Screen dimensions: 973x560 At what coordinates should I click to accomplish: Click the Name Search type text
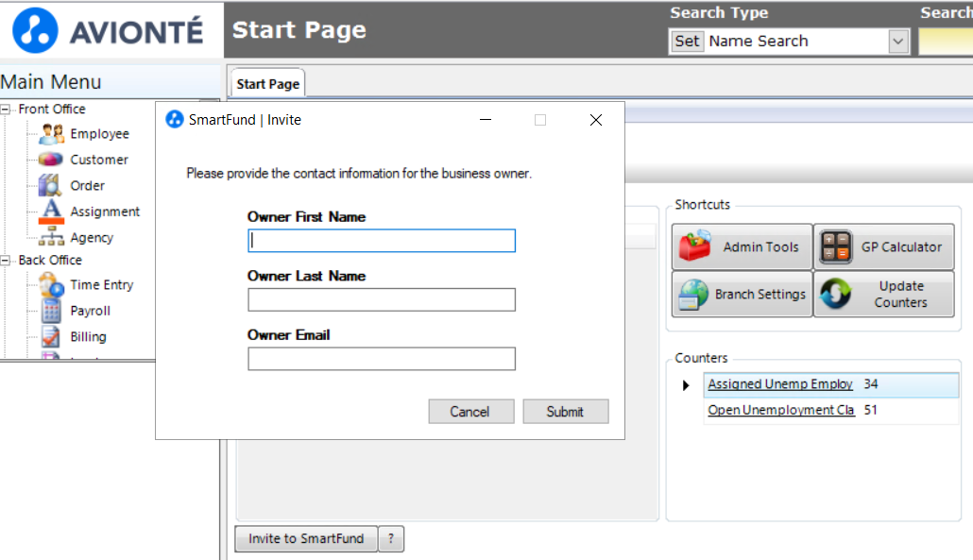[x=759, y=42]
